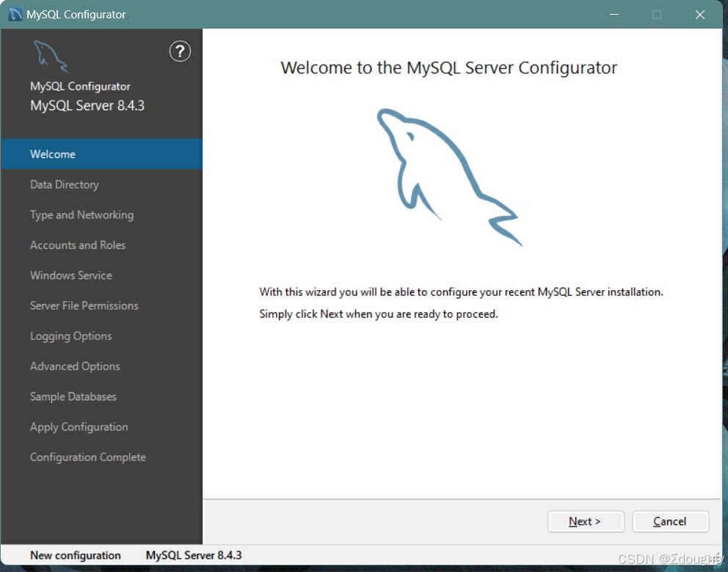Click 'MySQL Server 8.4.3' sidebar header text
This screenshot has height=572, width=728.
(87, 106)
